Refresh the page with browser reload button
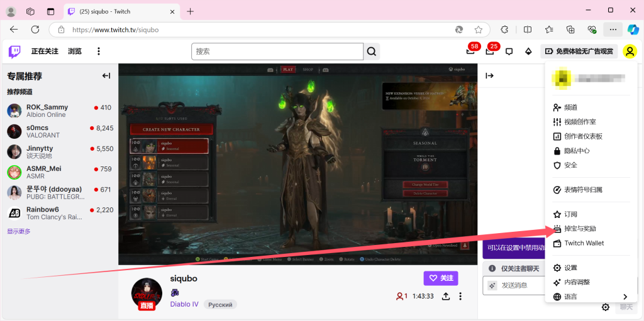 coord(35,30)
